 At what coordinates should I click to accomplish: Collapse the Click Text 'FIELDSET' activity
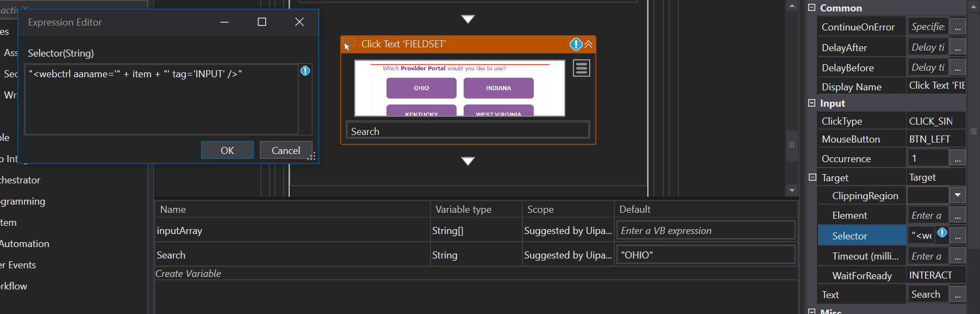click(x=588, y=44)
